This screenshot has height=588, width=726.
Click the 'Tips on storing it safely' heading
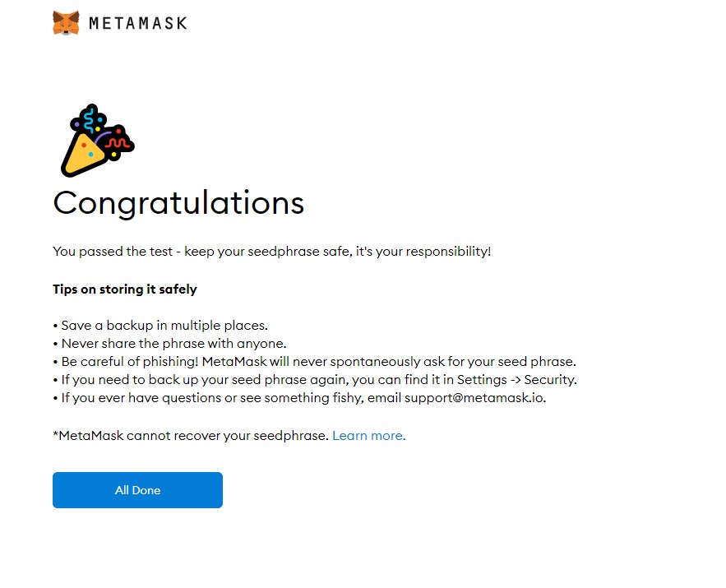[125, 289]
